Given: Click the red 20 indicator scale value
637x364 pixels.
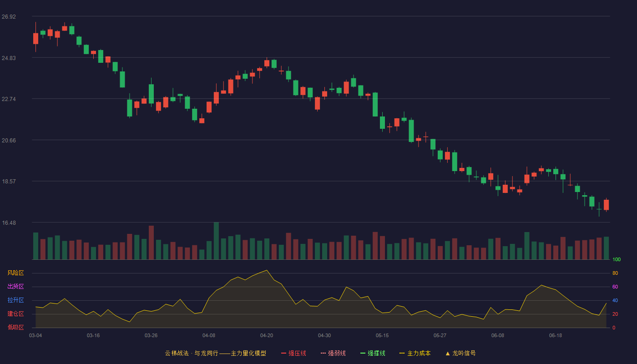Looking at the screenshot, I should pos(615,314).
